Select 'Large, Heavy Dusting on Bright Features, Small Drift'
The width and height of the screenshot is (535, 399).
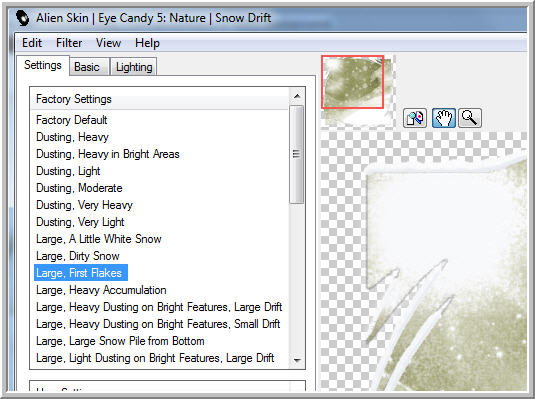[x=158, y=324]
